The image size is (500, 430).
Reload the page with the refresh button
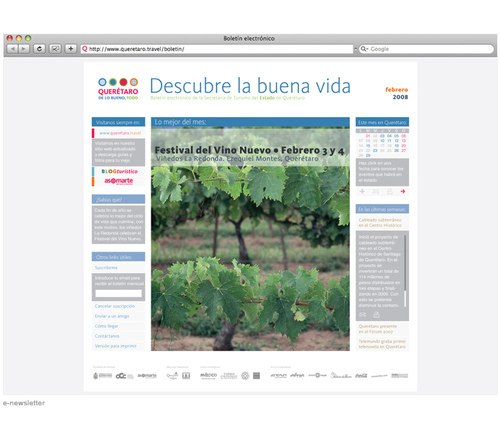pyautogui.click(x=39, y=49)
